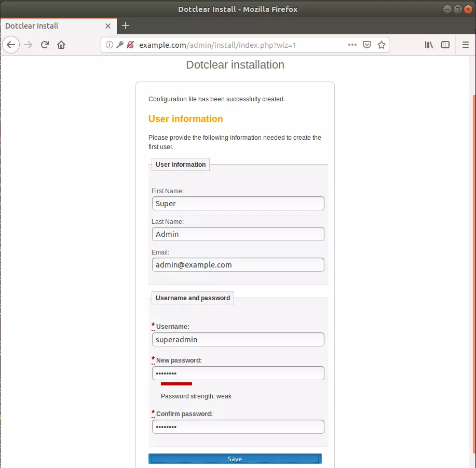Close the Dotclear Install tab
476x468 pixels.
(x=108, y=26)
